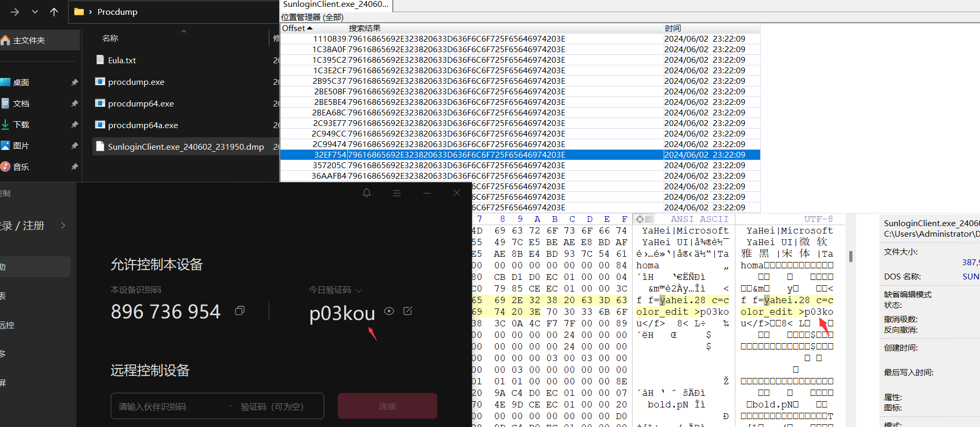
Task: Switch to the SunloginClient.exe_24060... WinHex tab
Action: coord(336,5)
